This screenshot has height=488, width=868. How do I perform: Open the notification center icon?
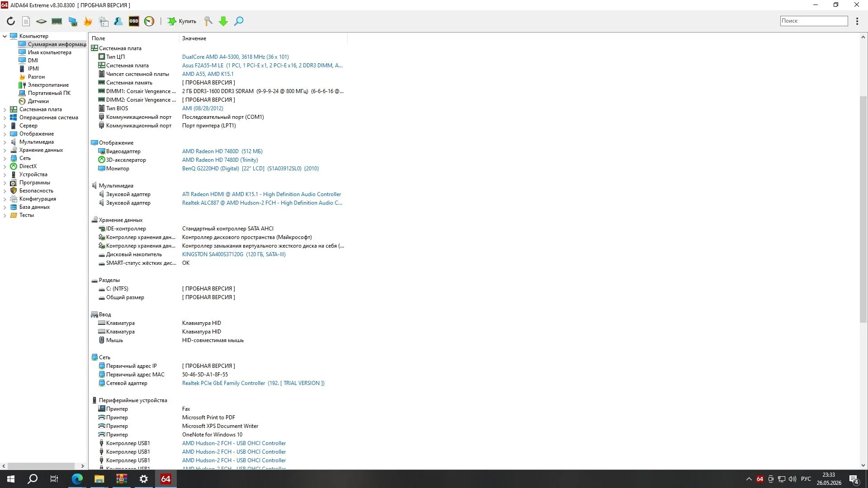(854, 479)
